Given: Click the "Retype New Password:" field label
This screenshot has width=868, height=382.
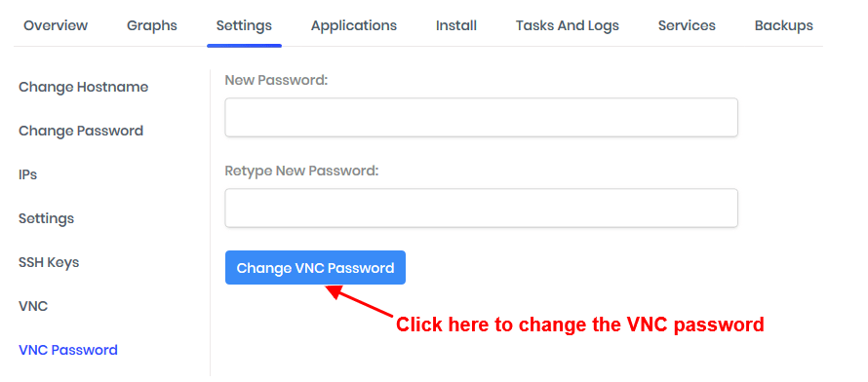Looking at the screenshot, I should (x=301, y=171).
